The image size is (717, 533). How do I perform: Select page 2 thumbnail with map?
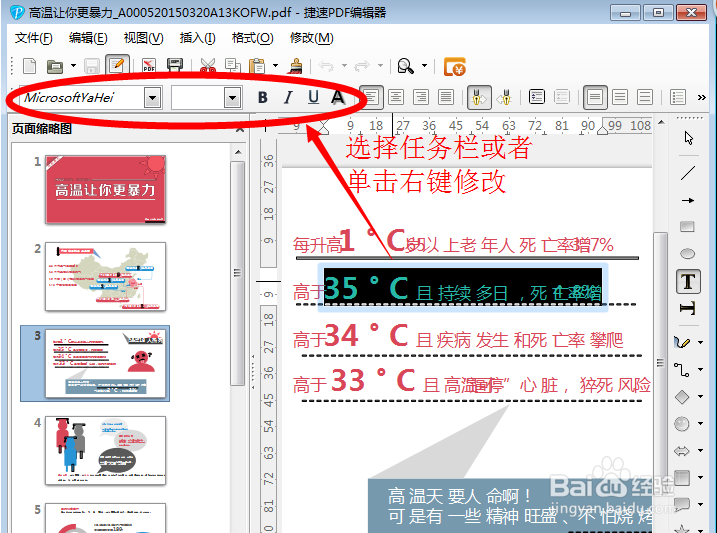pyautogui.click(x=105, y=277)
